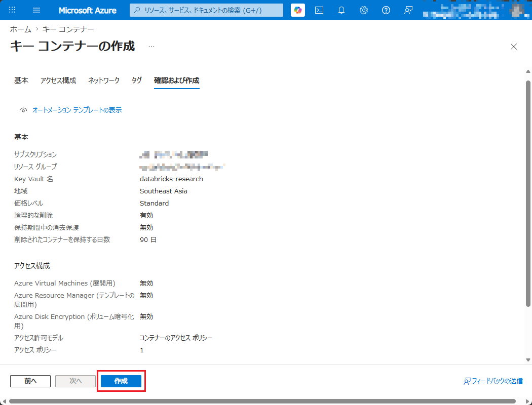The image size is (532, 405).
Task: Click the 前へ button
Action: point(30,381)
